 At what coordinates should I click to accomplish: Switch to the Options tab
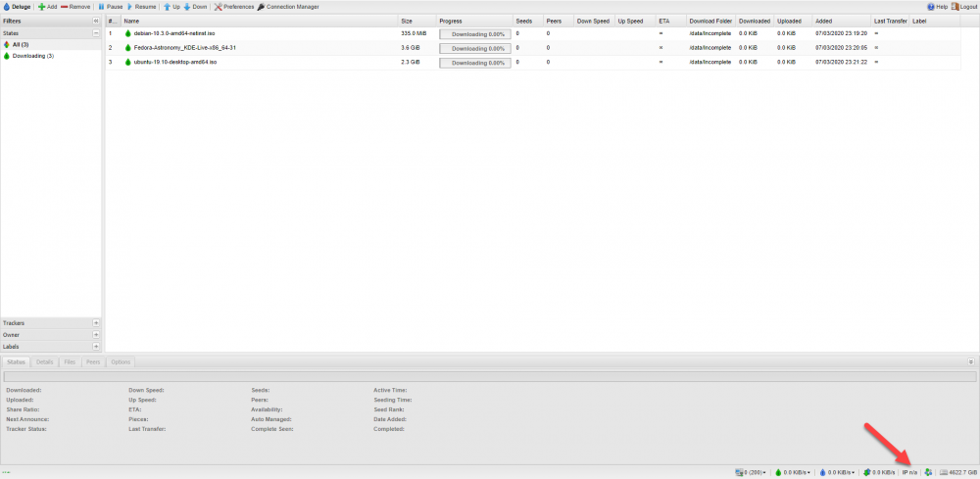point(121,361)
